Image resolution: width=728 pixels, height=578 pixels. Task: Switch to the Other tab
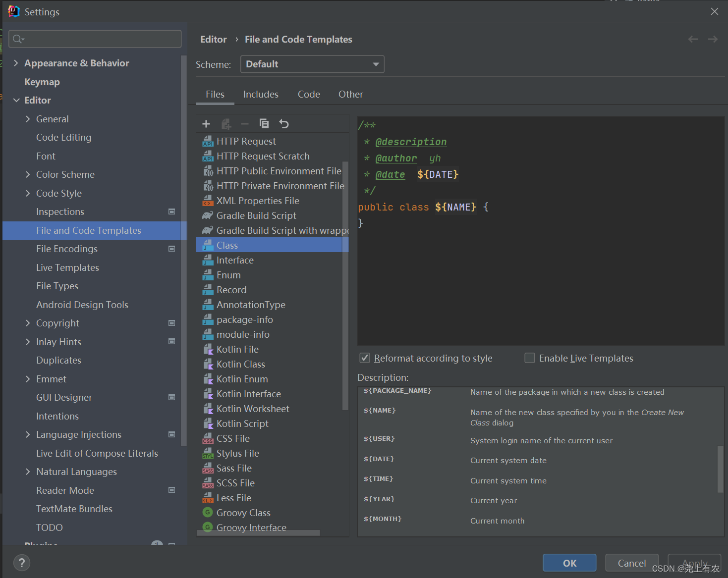351,94
